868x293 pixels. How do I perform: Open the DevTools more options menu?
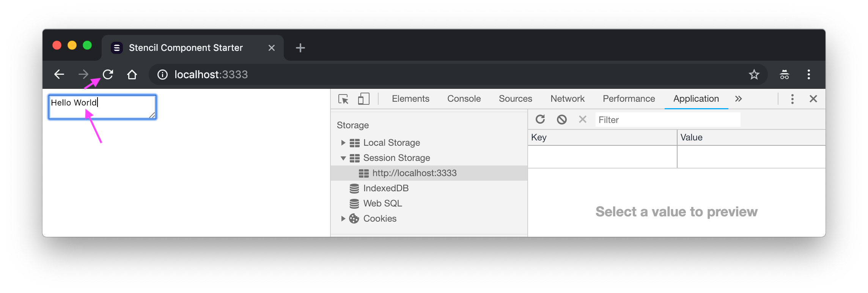pyautogui.click(x=792, y=99)
